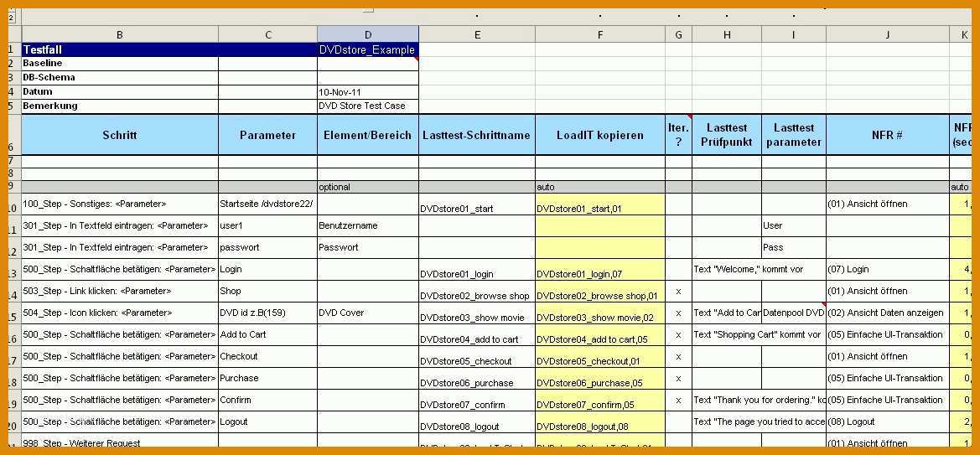Select Text "Shopping Cart" kommt vor cell
Viewport: 980px width, 455px height.
(727, 335)
